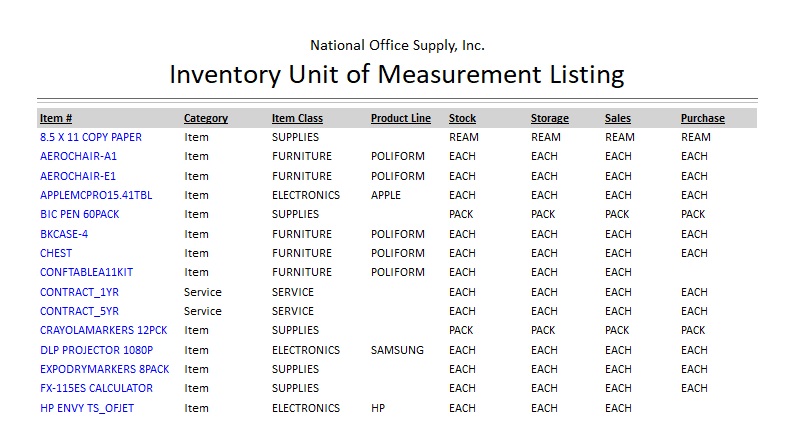Select the Item Class column header
The width and height of the screenshot is (806, 437).
[298, 118]
